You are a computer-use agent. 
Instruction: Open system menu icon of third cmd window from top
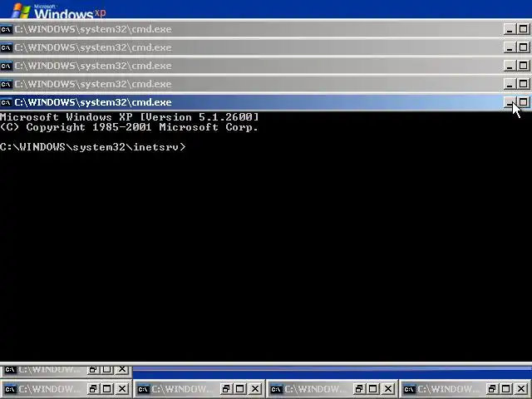(6, 66)
